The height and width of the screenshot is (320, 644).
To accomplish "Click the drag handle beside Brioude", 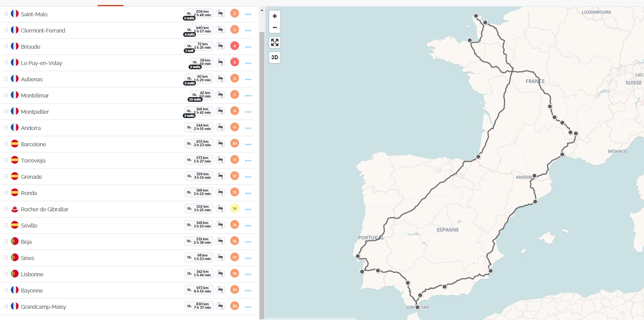I will coord(6,46).
